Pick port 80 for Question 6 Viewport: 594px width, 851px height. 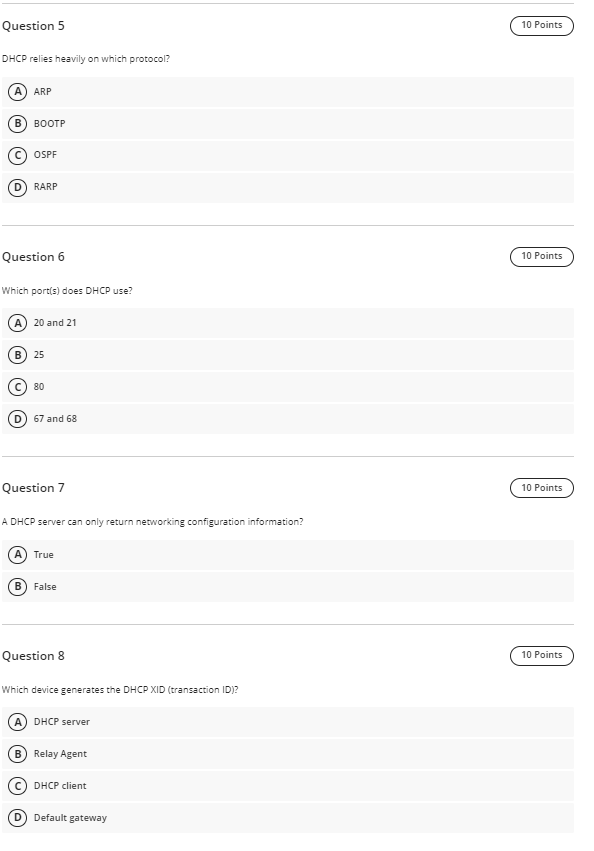288,387
